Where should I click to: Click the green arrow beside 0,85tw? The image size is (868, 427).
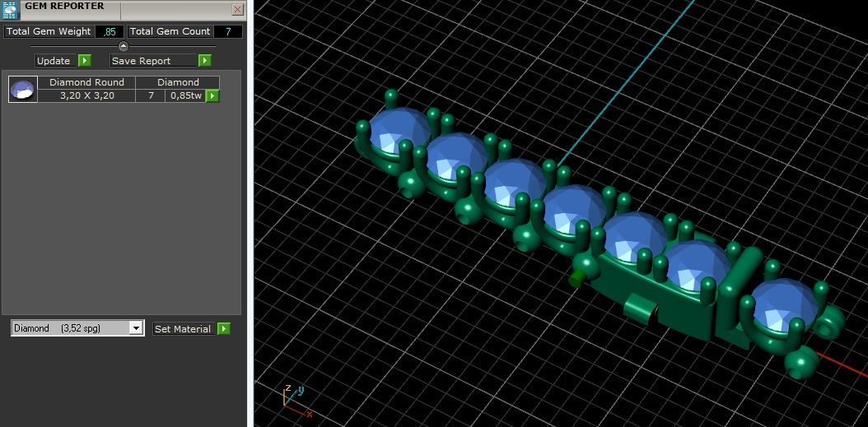pyautogui.click(x=212, y=95)
